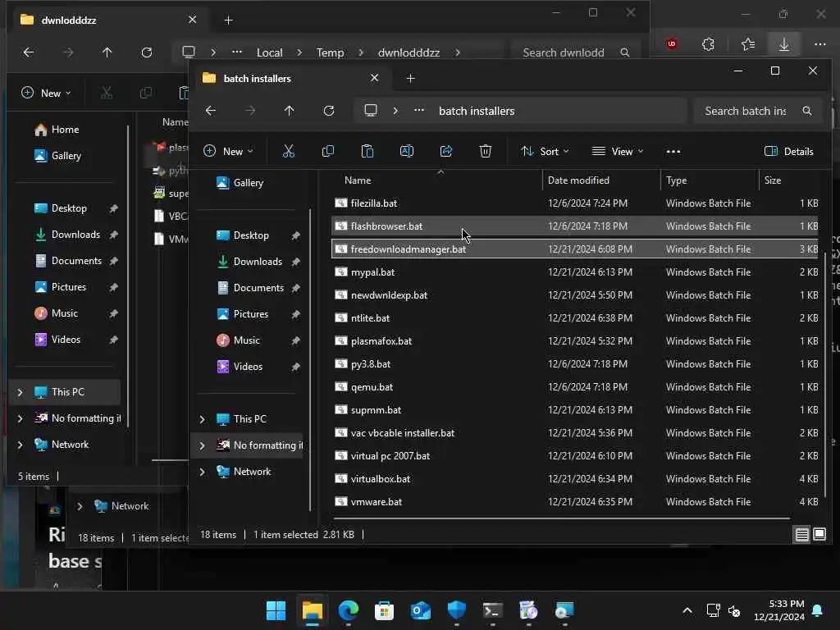This screenshot has width=840, height=630.
Task: Click Share icon in batch installers toolbar
Action: (x=446, y=151)
